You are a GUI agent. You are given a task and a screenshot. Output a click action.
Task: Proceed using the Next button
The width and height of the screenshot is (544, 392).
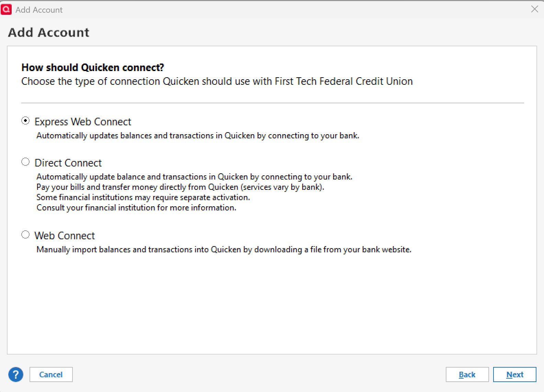(514, 374)
